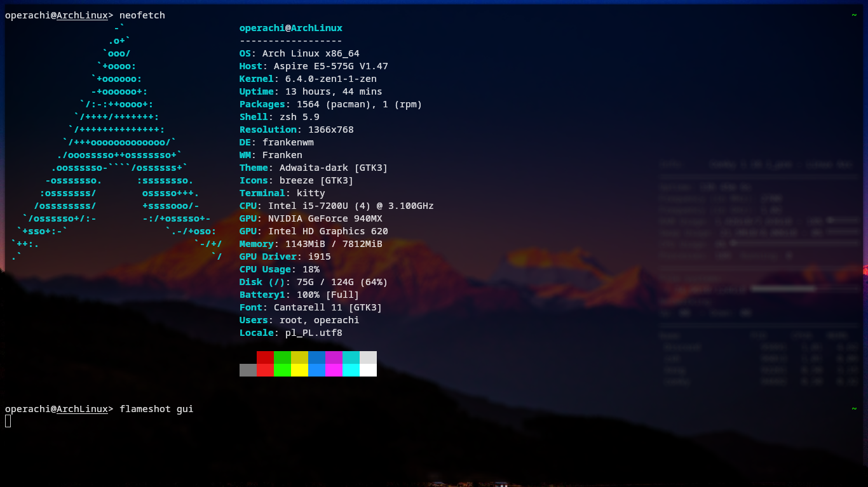Click the operachi@ArchLinux neofetch title

(290, 28)
